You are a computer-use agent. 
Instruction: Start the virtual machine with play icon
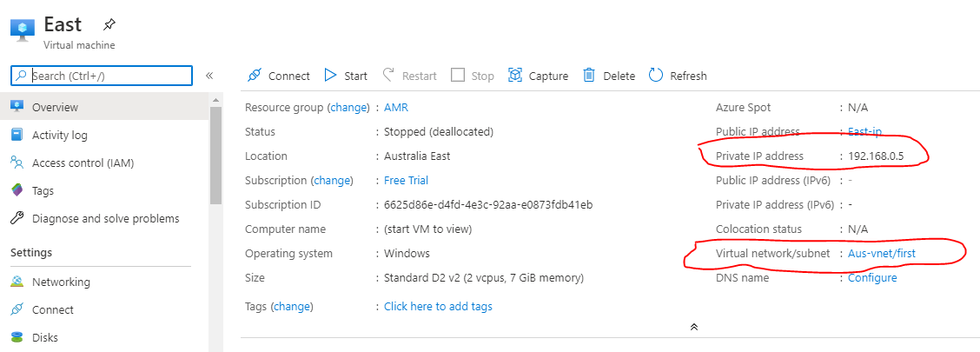pos(331,76)
